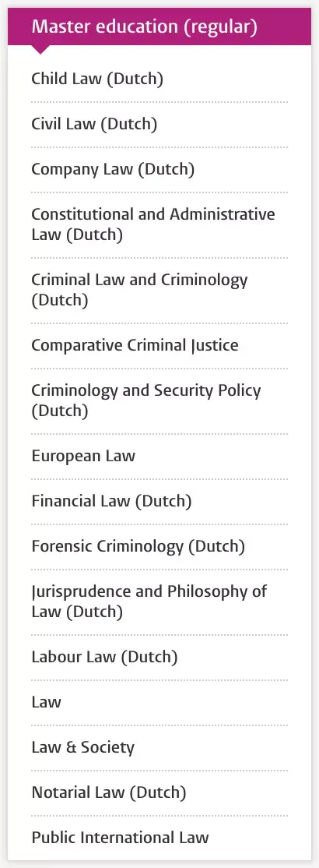Open the Child Law (Dutch) link

pos(97,79)
